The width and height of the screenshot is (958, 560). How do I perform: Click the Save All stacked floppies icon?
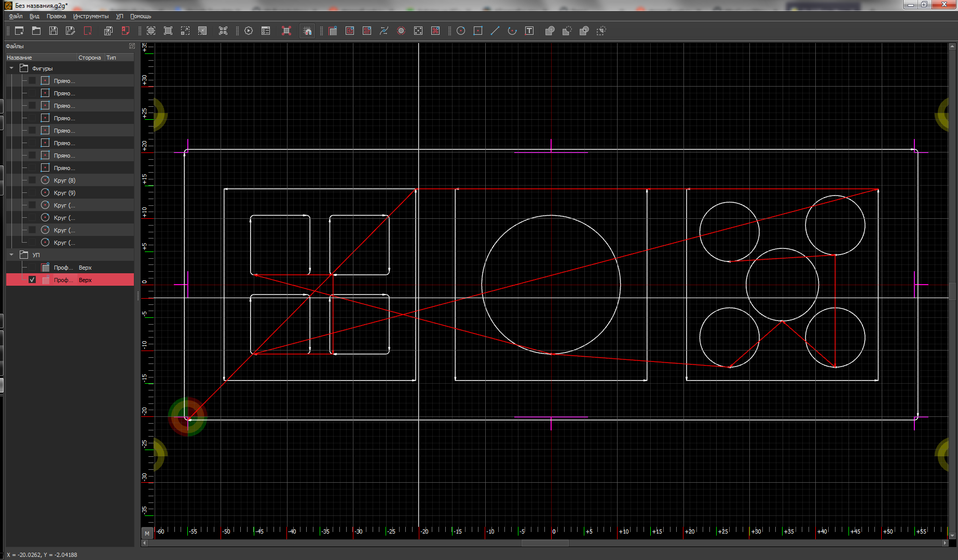click(108, 31)
